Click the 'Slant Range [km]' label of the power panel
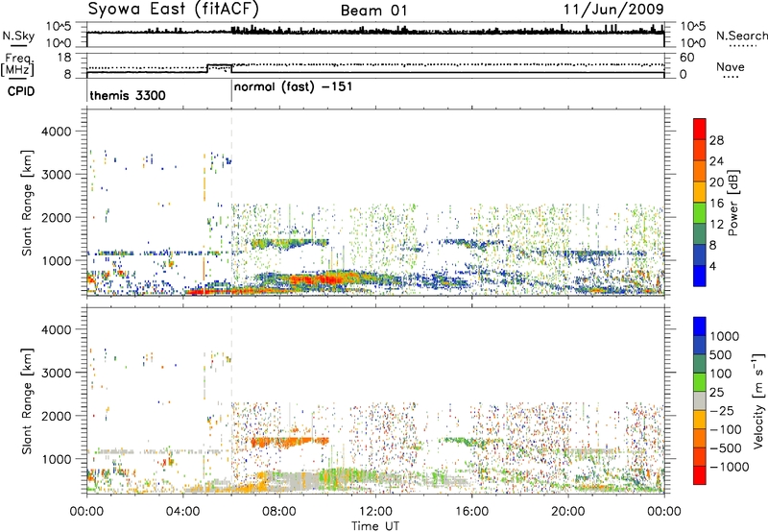 pos(27,203)
